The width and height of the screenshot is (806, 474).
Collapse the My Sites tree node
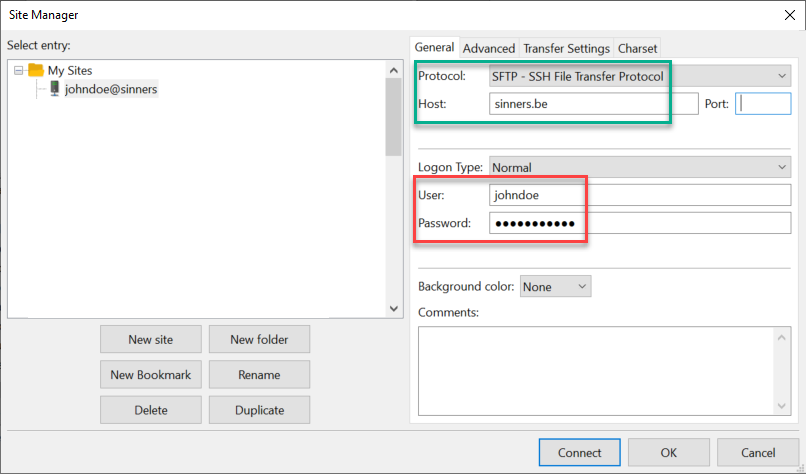19,70
